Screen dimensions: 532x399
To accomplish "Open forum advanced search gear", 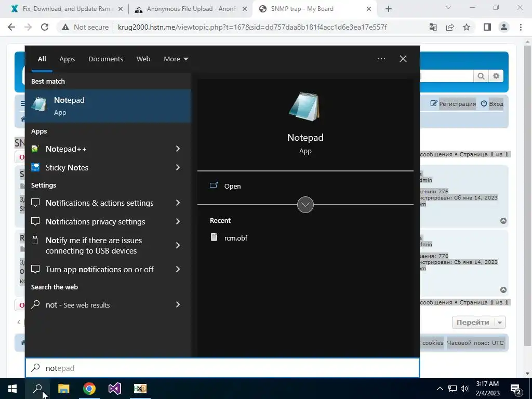I will pyautogui.click(x=496, y=76).
